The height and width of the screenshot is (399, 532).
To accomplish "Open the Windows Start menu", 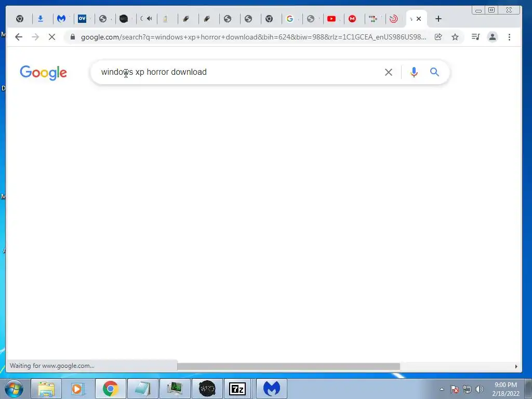I will coord(14,389).
